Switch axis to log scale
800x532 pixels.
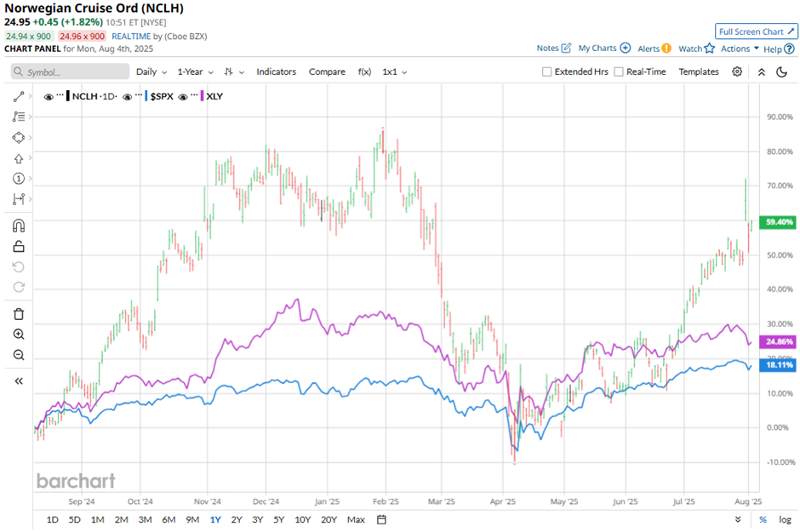[x=785, y=520]
